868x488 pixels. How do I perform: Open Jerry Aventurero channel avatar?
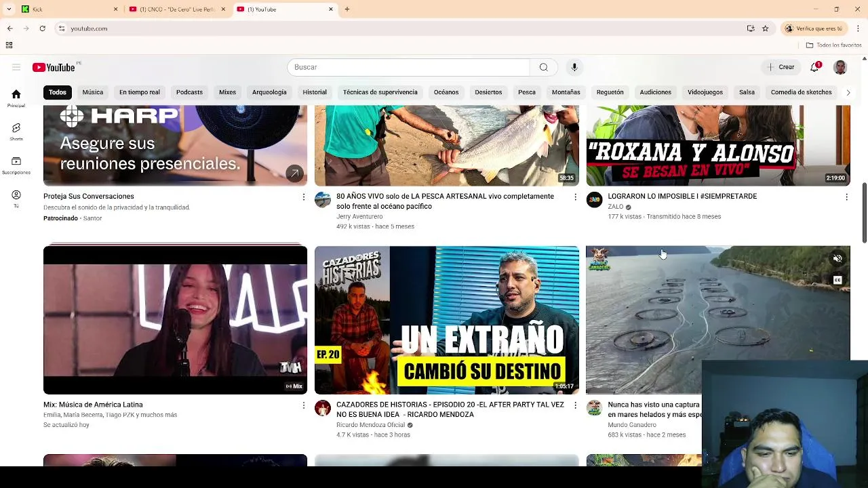tap(323, 200)
